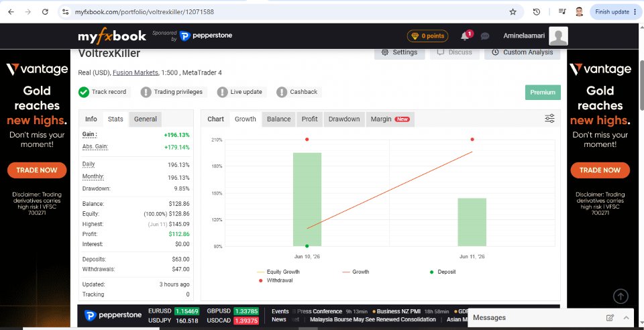Toggle Equity Growth legend series
Viewport: 644px width, 330px height.
click(278, 272)
